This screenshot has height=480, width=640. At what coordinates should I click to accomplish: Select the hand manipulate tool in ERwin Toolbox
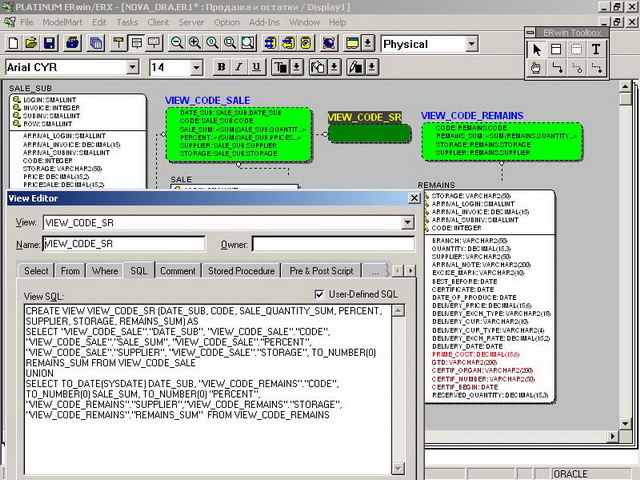pos(536,68)
